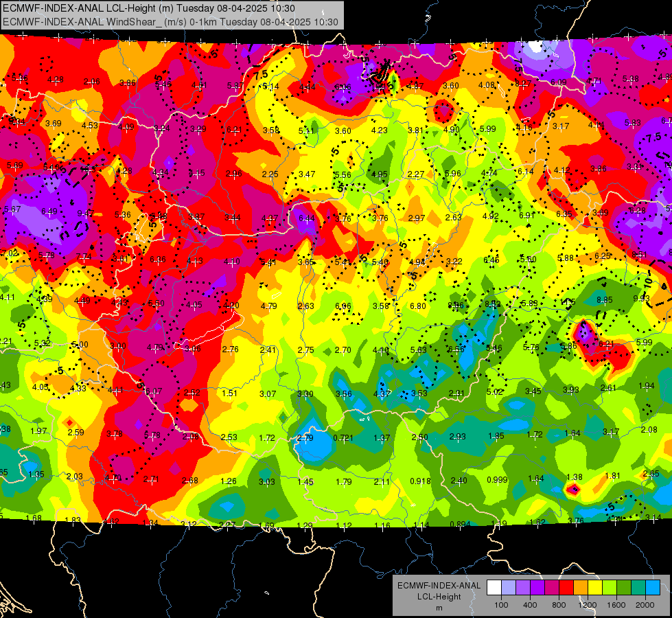672x618 pixels.
Task: Click the legend's ECMWF-INDEX-ANAL label
Action: [x=439, y=586]
